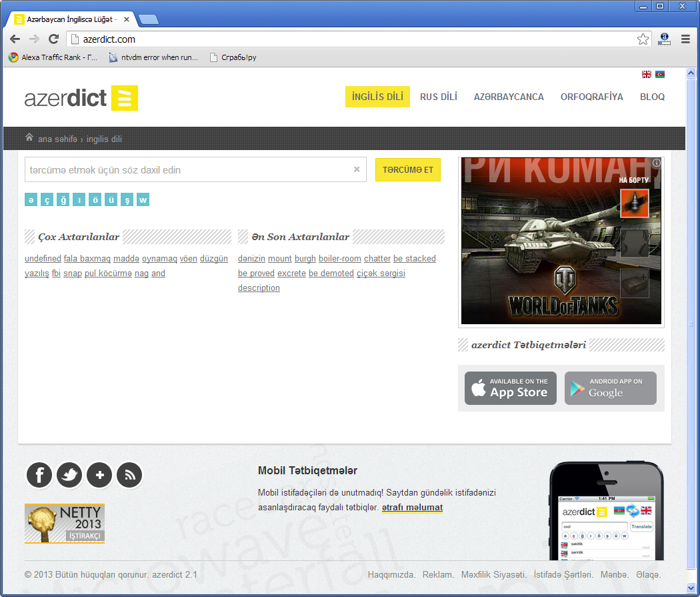Screen dimensions: 700x597
Task: Open the Chrome menu button
Action: click(685, 39)
